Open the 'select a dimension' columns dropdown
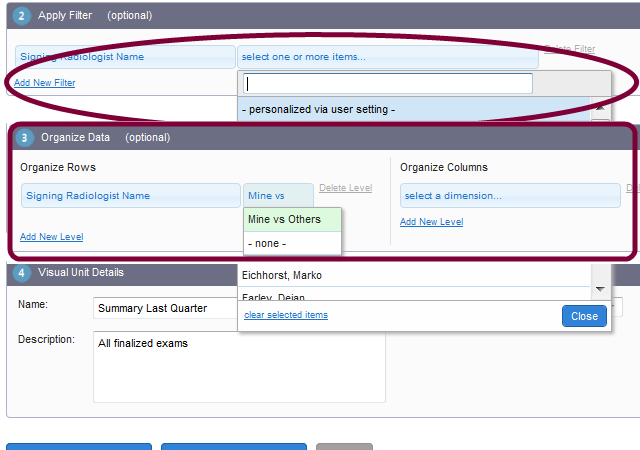 (x=510, y=196)
